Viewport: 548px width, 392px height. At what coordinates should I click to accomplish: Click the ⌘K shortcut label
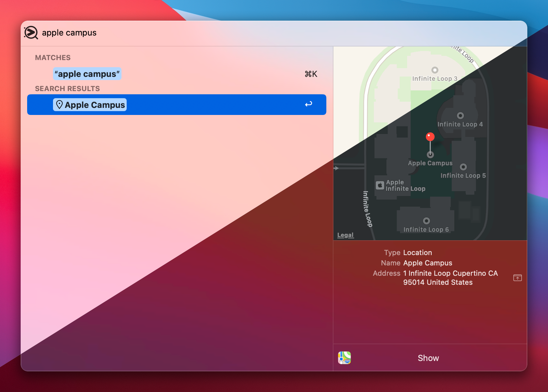coord(311,74)
